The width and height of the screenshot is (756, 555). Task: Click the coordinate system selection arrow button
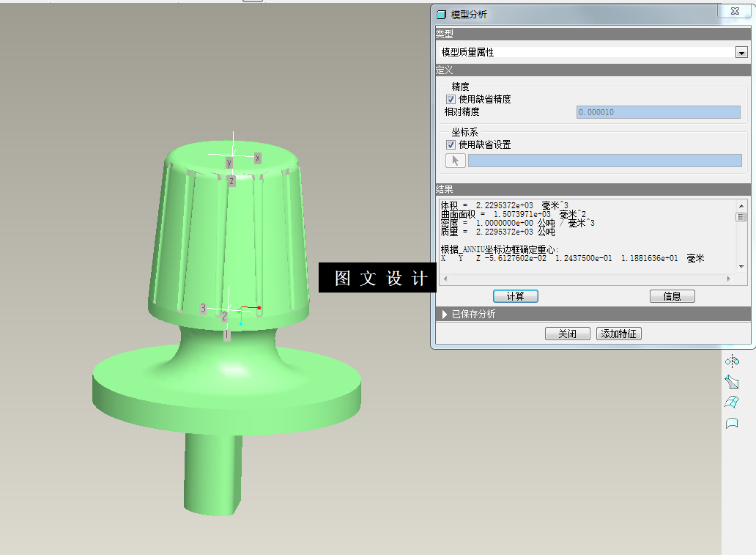(455, 161)
